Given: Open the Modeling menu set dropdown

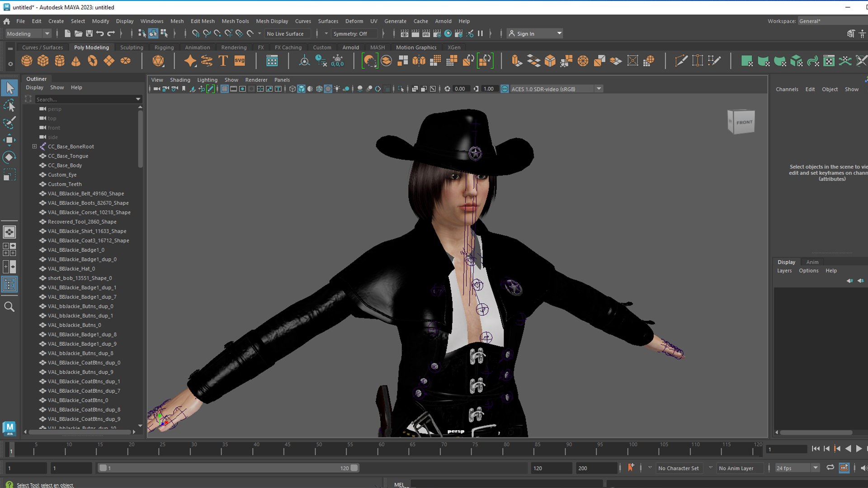Looking at the screenshot, I should 28,33.
